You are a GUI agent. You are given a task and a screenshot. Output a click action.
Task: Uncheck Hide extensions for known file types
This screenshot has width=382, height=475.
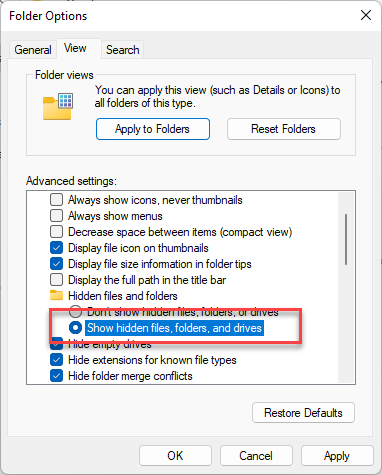(56, 360)
